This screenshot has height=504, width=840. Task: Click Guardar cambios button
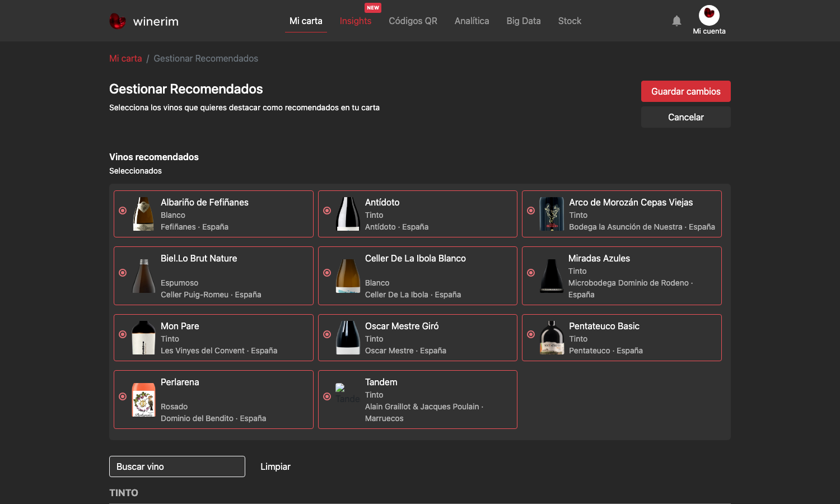coord(686,91)
